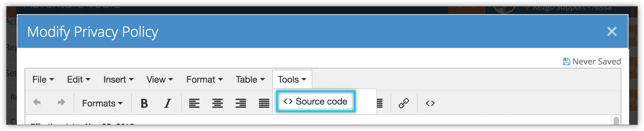Open source code toolbar icon

click(x=430, y=103)
